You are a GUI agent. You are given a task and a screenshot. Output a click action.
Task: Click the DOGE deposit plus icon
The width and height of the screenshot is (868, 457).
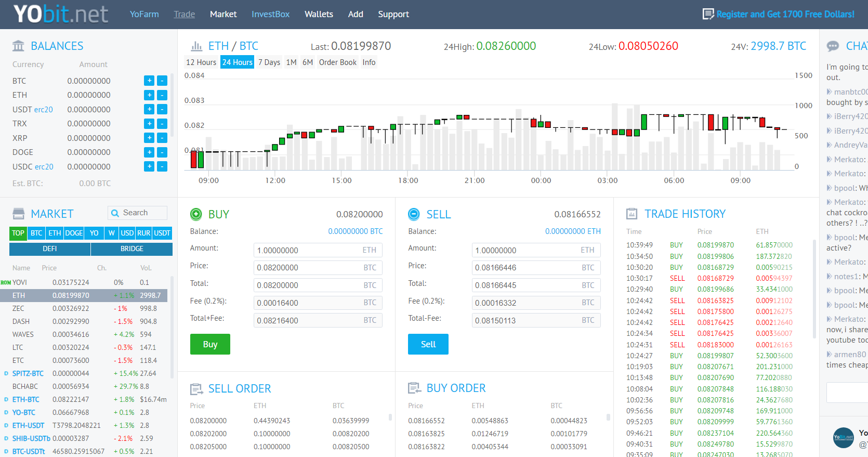point(149,152)
